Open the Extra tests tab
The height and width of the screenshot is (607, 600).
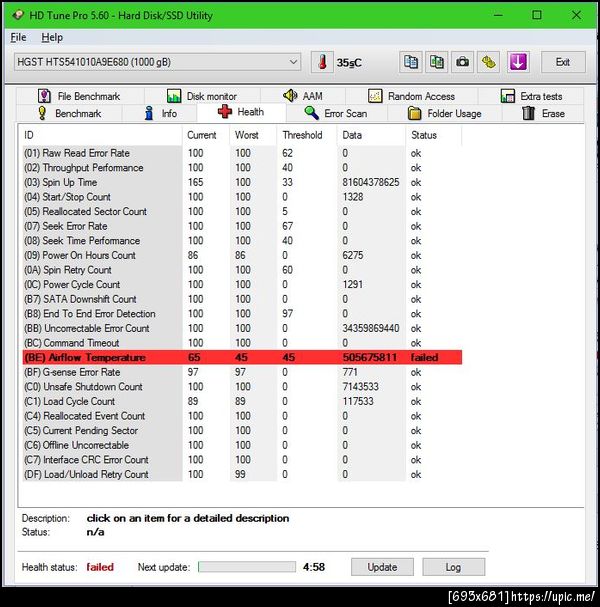pyautogui.click(x=531, y=96)
